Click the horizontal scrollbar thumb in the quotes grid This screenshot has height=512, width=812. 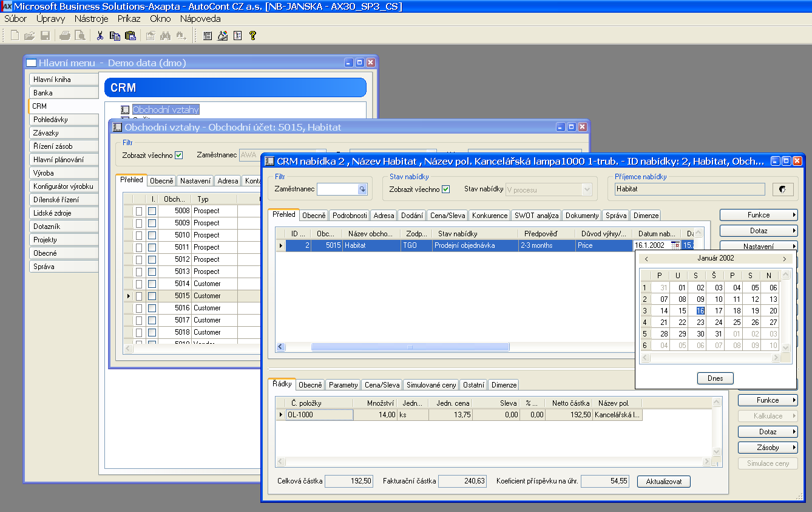click(x=410, y=347)
